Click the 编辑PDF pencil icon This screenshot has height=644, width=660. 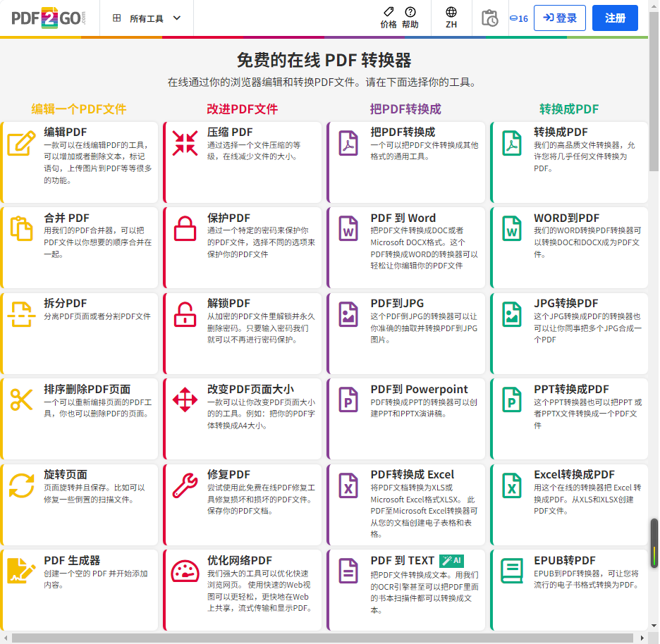tap(21, 143)
